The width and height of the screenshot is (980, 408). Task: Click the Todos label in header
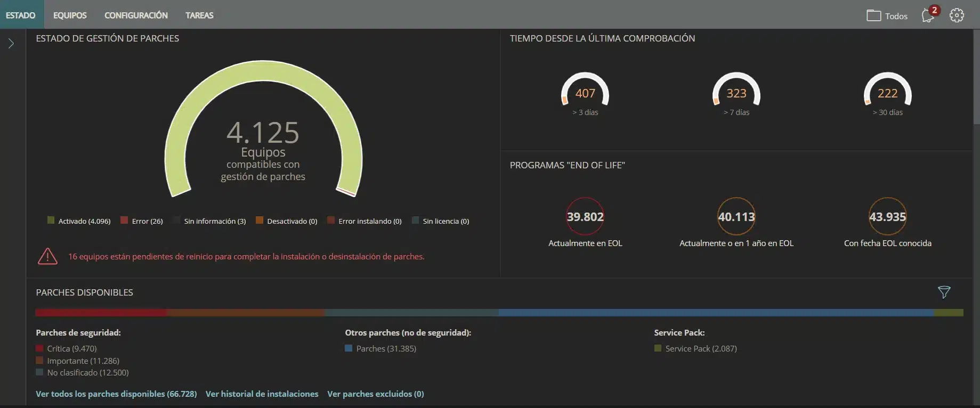click(896, 16)
